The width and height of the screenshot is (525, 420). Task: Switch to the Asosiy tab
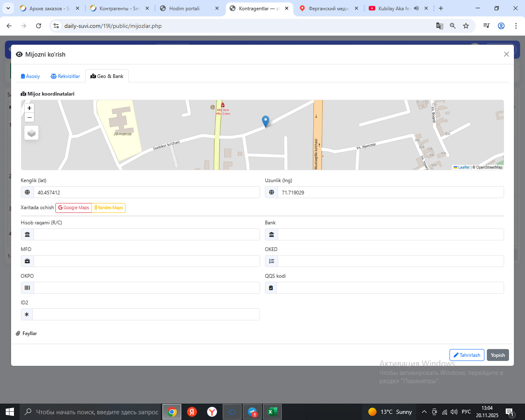pos(30,76)
